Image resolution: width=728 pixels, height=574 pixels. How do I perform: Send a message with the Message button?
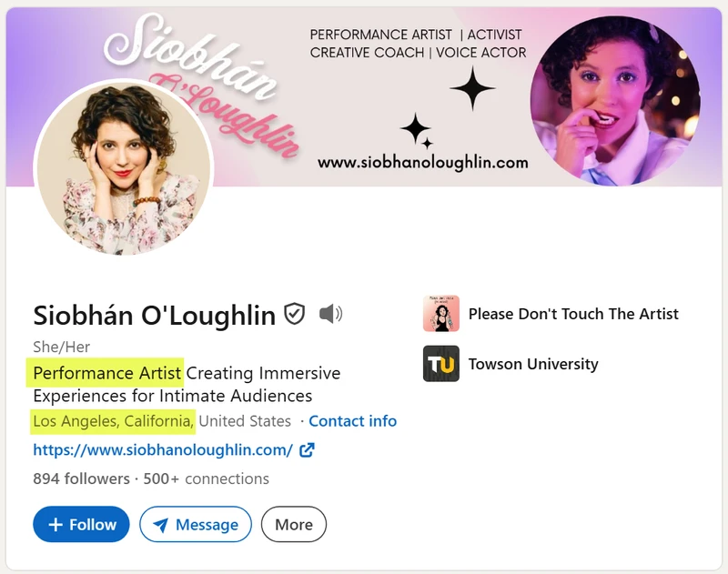(196, 524)
